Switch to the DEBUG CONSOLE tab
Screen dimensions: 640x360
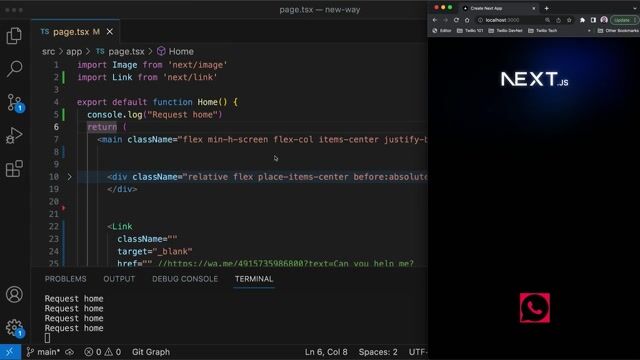point(185,279)
